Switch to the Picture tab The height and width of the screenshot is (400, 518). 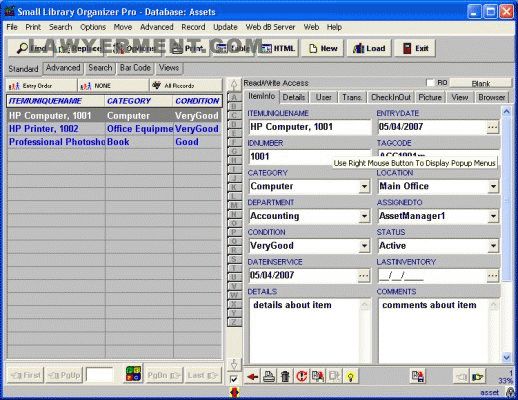click(x=430, y=97)
